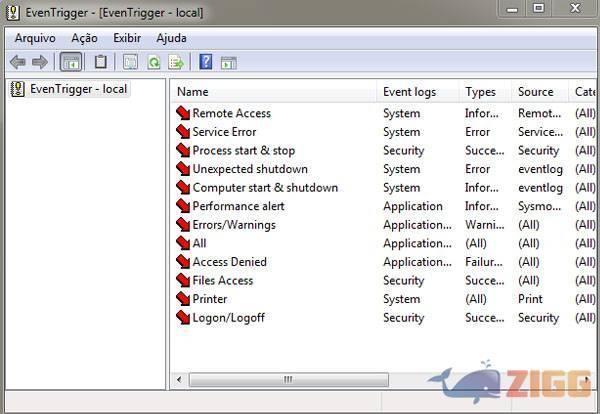Select the 'EvenTrigger - local' tree node label

tap(78, 89)
